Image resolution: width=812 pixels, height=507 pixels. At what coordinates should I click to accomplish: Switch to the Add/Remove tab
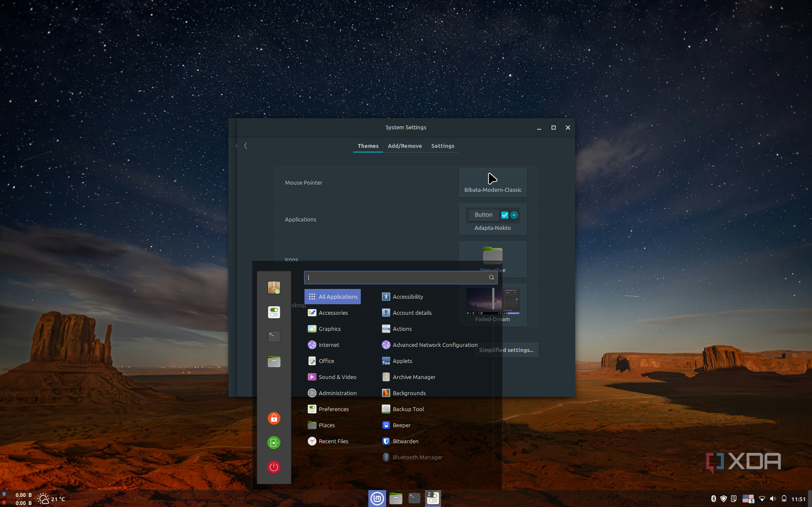click(405, 146)
